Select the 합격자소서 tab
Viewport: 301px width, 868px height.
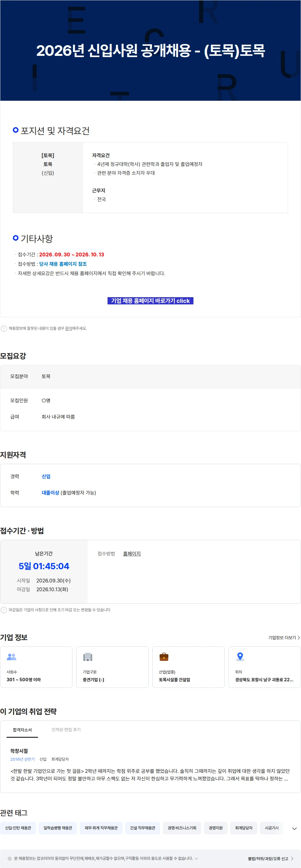(22, 730)
